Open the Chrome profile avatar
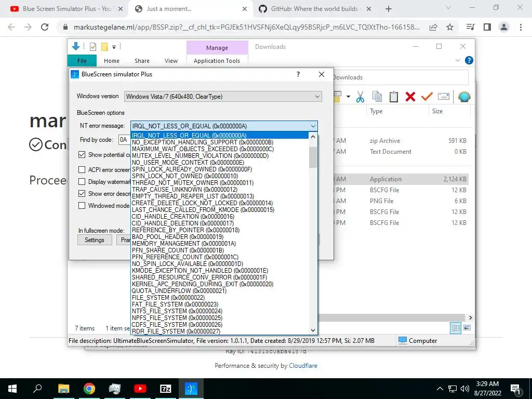Viewport: 532px width, 399px height. tap(504, 27)
